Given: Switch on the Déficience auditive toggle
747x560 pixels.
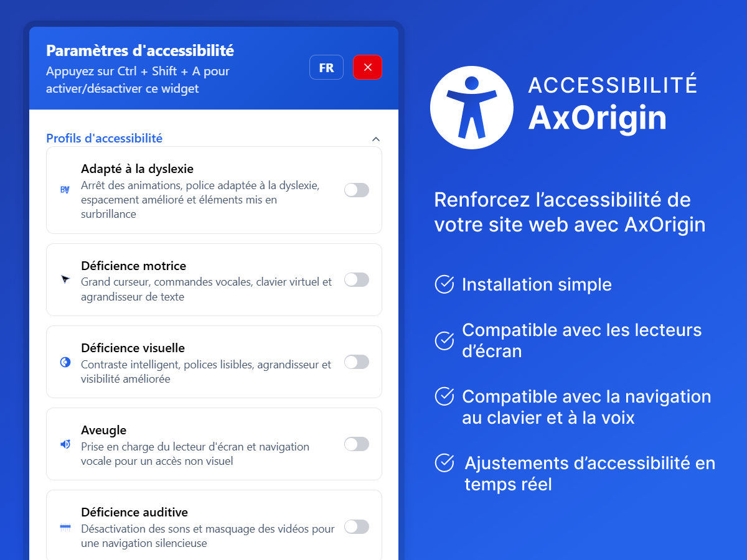Looking at the screenshot, I should coord(357,527).
